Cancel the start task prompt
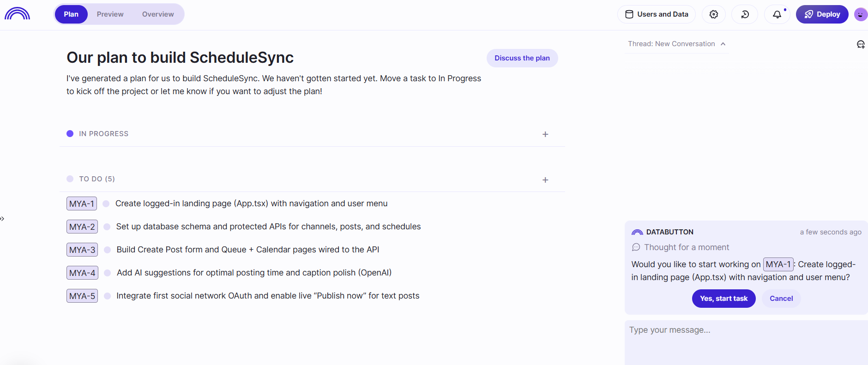The width and height of the screenshot is (868, 365). coord(781,299)
